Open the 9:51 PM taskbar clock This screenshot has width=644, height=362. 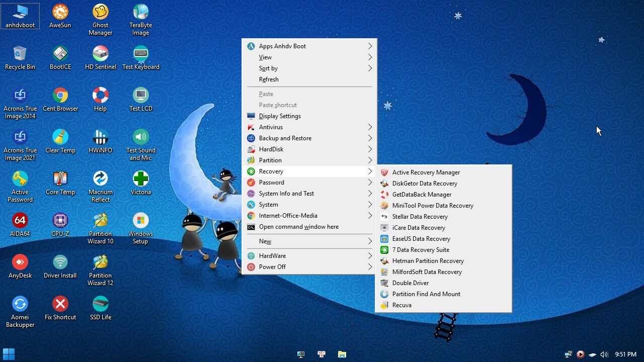626,354
